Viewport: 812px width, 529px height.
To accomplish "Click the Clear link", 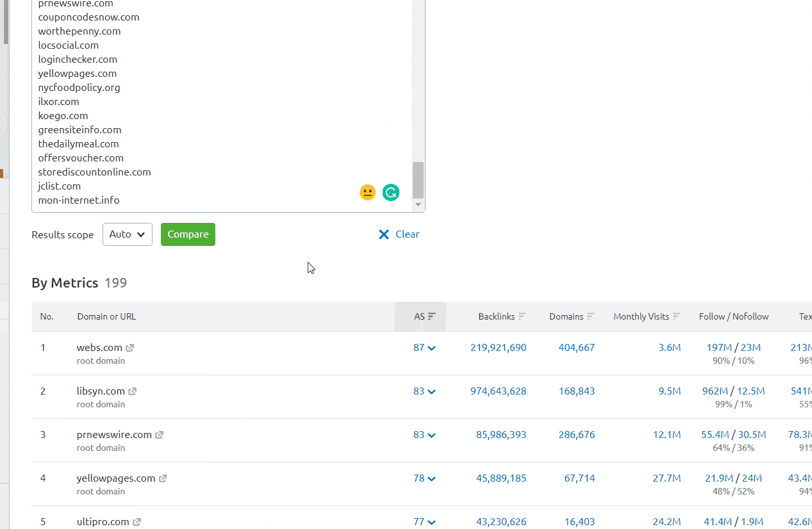I will point(408,234).
